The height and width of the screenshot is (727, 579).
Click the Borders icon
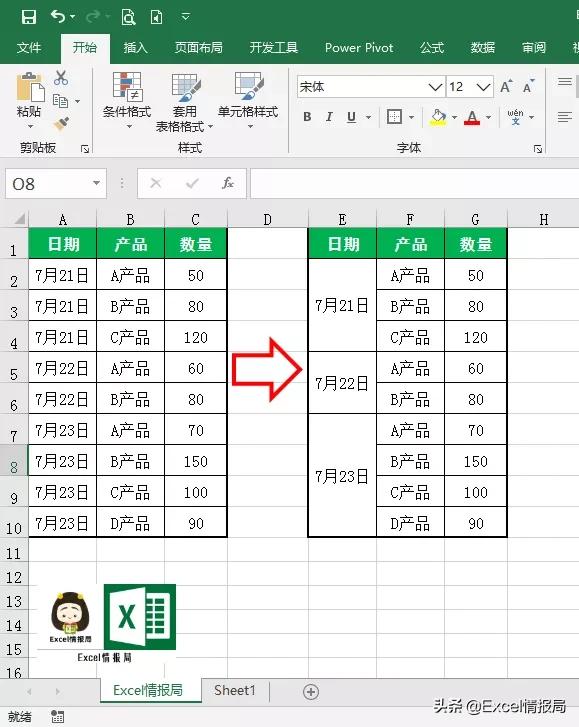click(394, 116)
